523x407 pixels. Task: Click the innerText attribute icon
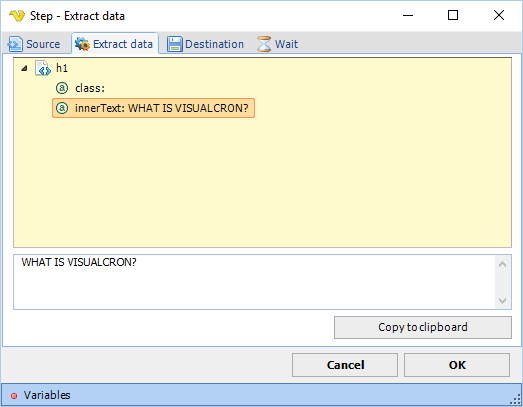tap(62, 108)
